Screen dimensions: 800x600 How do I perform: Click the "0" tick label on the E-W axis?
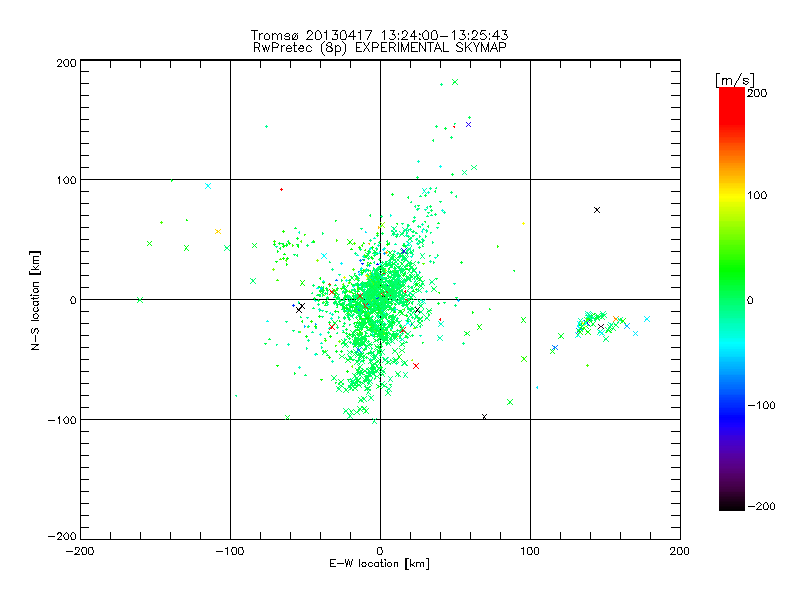380,551
